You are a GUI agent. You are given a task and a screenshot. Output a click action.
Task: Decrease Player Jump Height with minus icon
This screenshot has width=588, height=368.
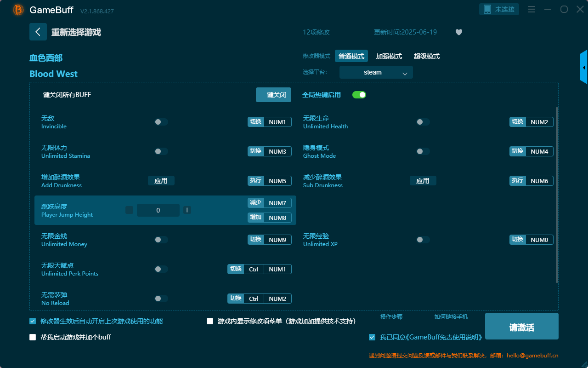(129, 210)
